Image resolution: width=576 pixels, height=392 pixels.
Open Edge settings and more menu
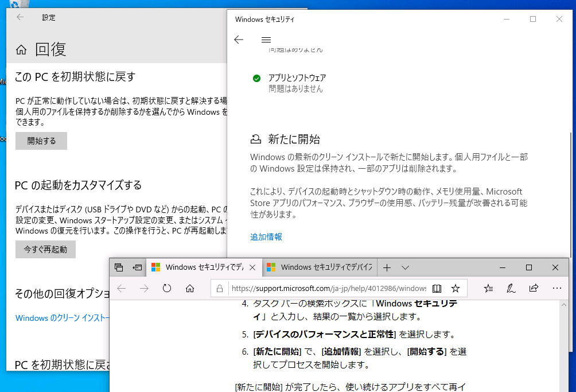click(x=557, y=288)
